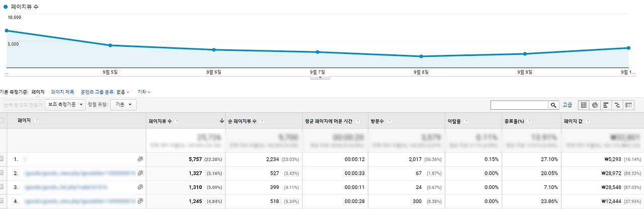Select the 9월 7일 data point on chart
The image size is (644, 209).
click(x=317, y=52)
